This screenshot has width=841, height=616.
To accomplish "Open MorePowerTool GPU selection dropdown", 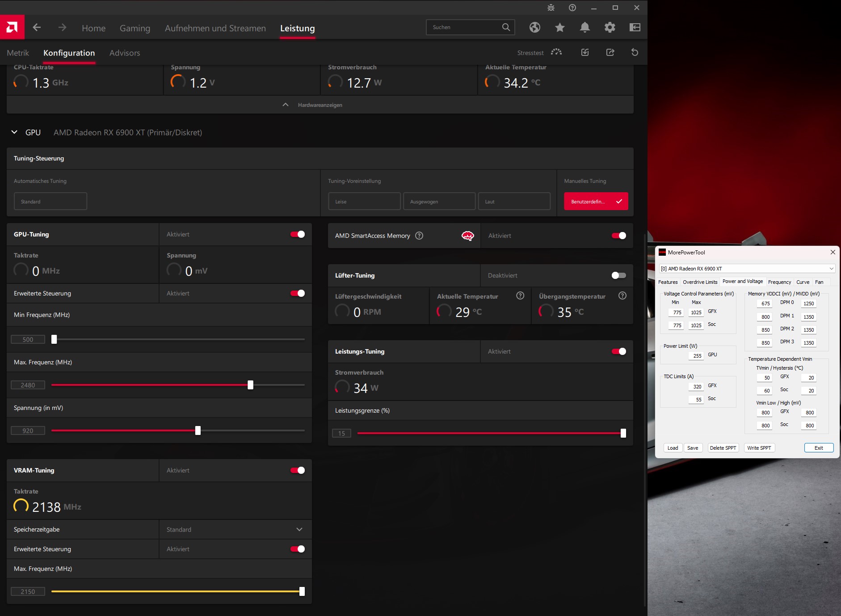I will point(747,269).
